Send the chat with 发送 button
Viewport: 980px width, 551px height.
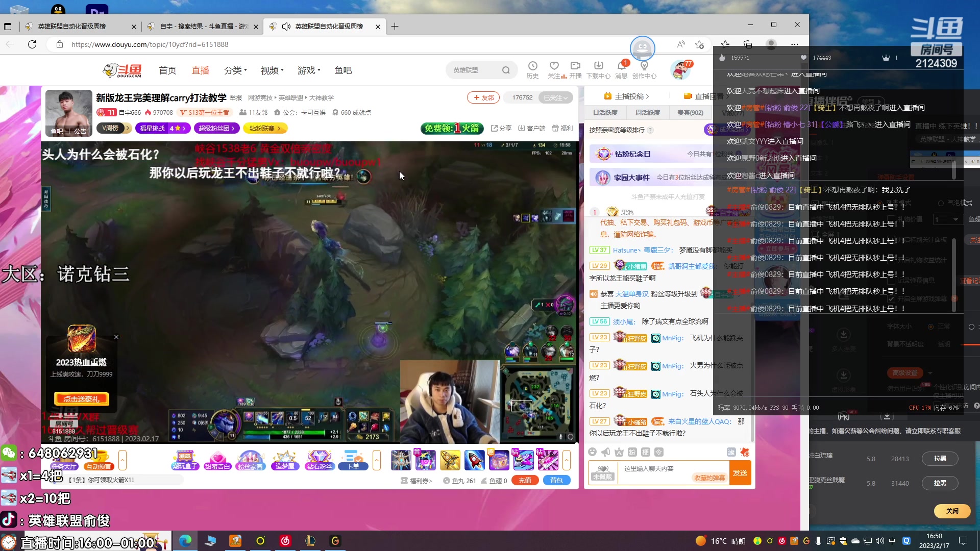[740, 473]
